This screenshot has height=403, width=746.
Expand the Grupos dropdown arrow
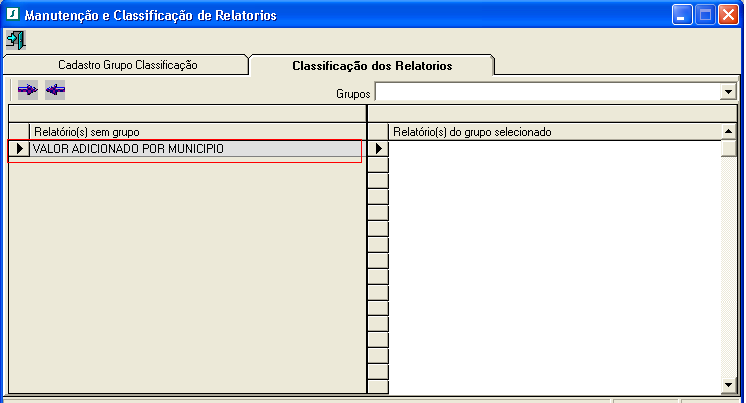728,92
